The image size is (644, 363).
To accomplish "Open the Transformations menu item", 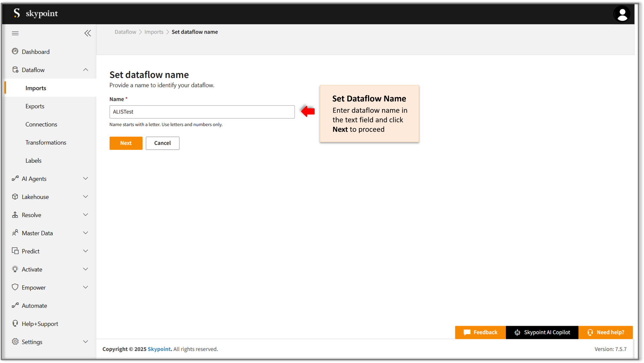I will 46,142.
